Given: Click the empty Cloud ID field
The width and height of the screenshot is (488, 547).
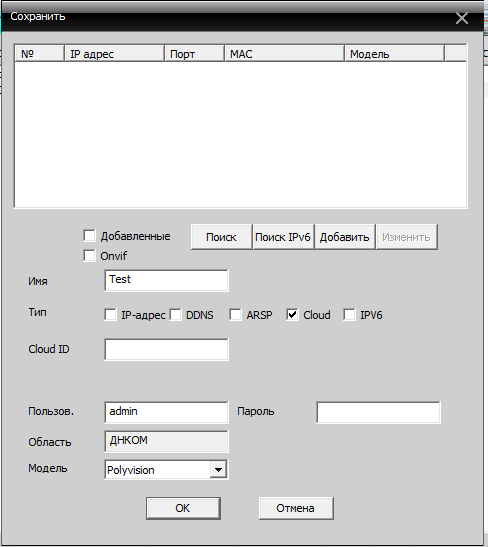Looking at the screenshot, I should (166, 349).
